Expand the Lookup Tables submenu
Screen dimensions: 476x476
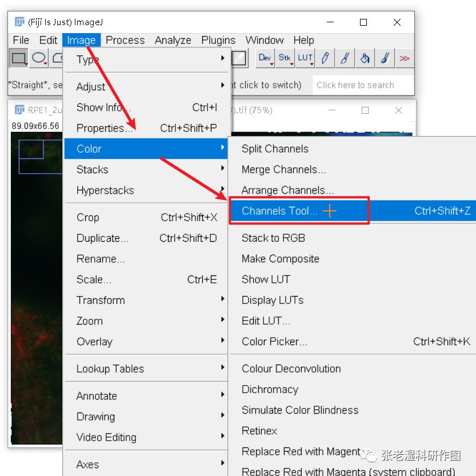coord(146,369)
